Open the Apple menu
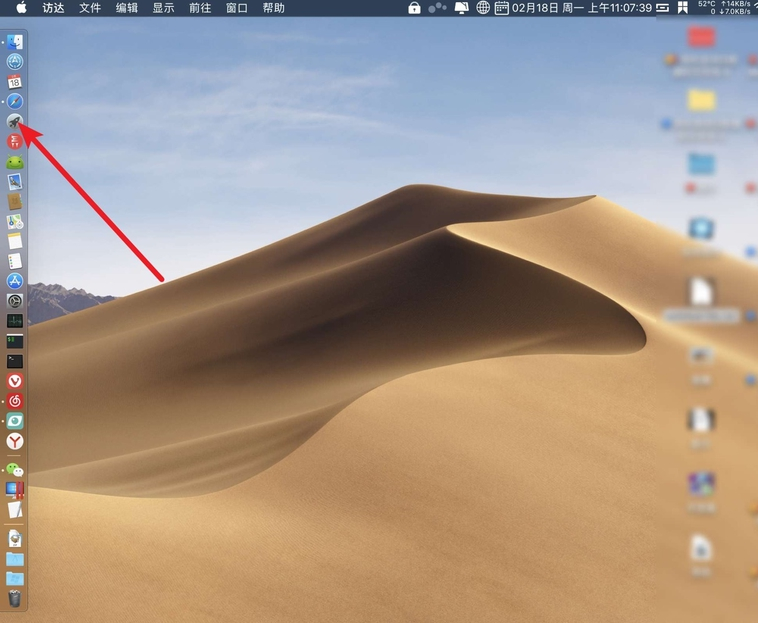 [21, 8]
